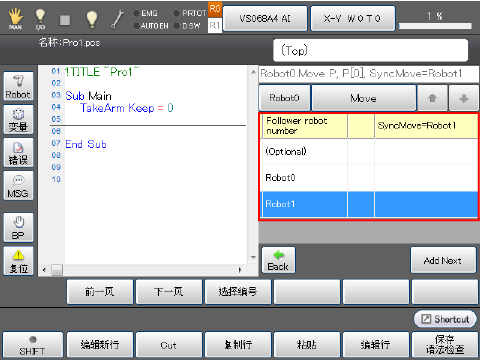Click the 编辑新行 edit new line button

[100, 345]
